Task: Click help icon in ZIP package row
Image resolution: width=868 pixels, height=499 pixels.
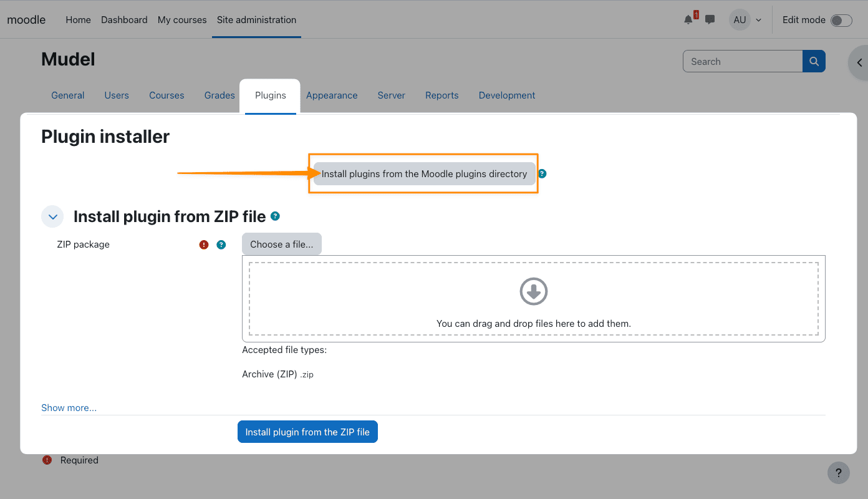Action: pyautogui.click(x=221, y=245)
